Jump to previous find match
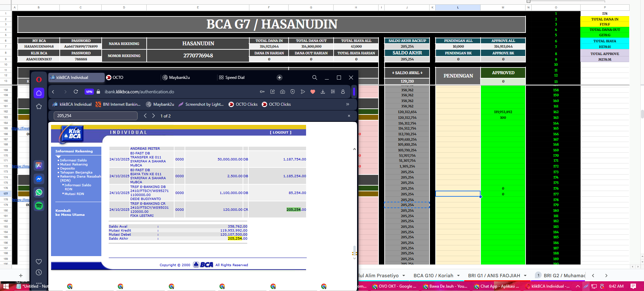This screenshot has height=291, width=644. (145, 116)
